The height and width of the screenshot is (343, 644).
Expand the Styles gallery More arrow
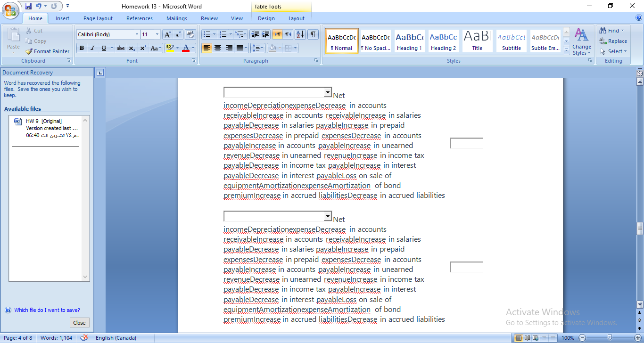tap(566, 51)
